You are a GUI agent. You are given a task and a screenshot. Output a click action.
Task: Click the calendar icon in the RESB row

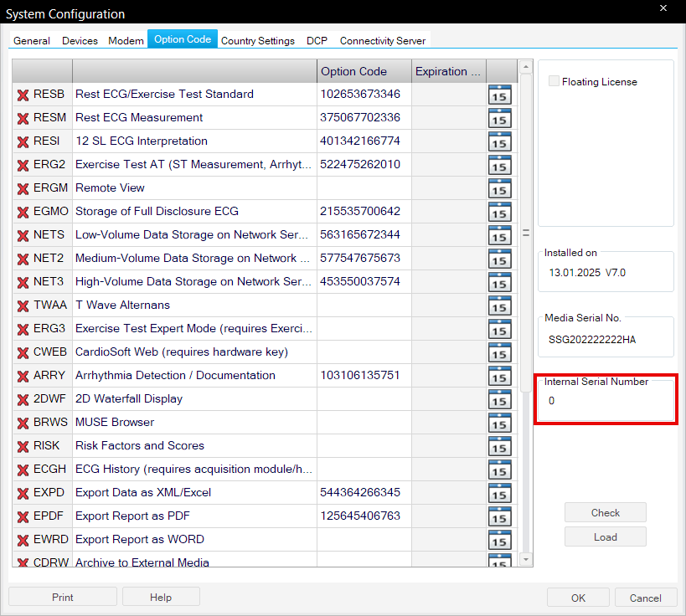(499, 95)
